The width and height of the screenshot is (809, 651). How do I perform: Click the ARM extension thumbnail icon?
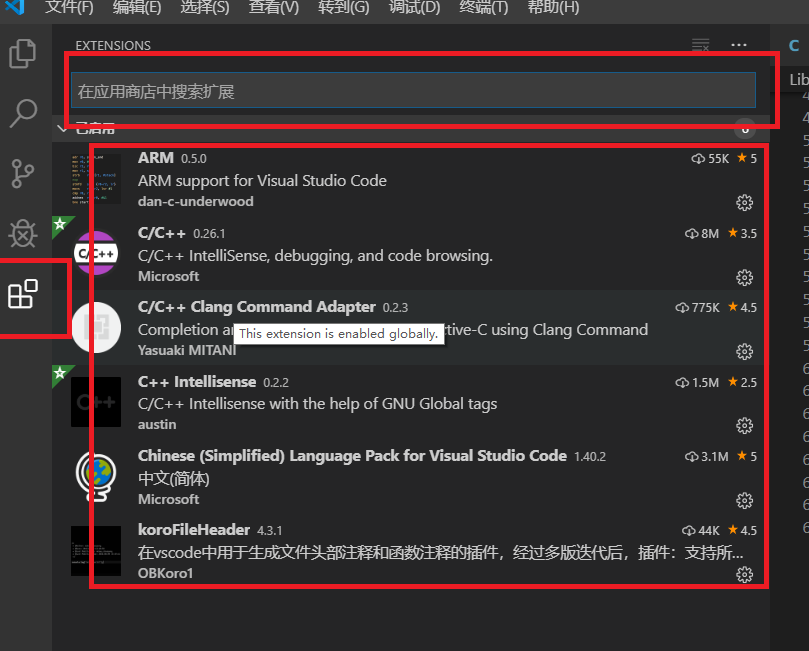96,179
